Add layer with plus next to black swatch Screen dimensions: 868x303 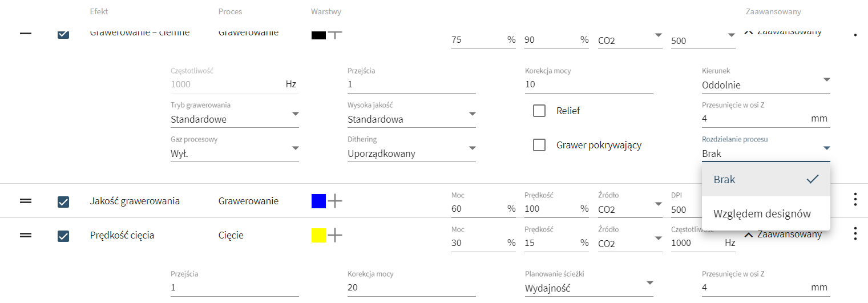335,33
